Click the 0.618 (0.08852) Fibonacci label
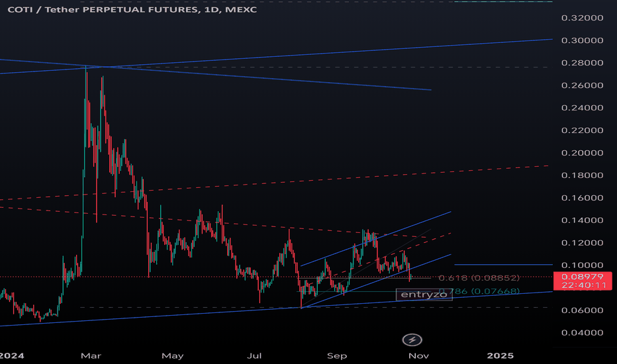 point(479,278)
